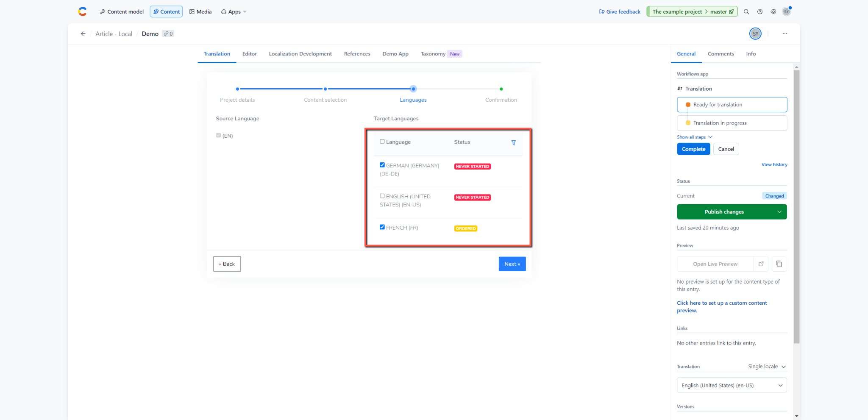Uncheck French (FR) target language
Image resolution: width=868 pixels, height=420 pixels.
pos(382,227)
